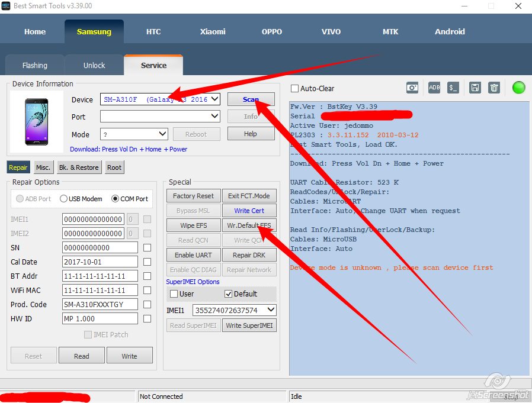Click the HW ID input field
This screenshot has width=532, height=403.
pos(100,319)
